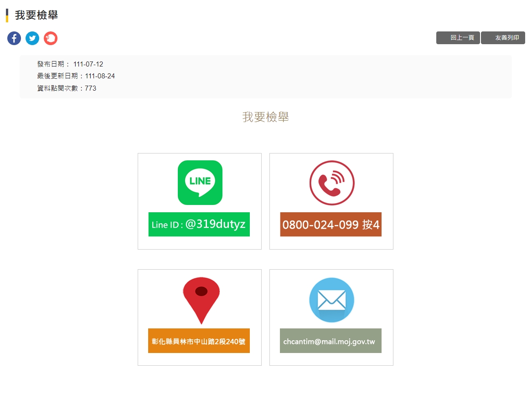Click the 發布日期 111-07-12 line
The image size is (532, 394).
pos(70,64)
